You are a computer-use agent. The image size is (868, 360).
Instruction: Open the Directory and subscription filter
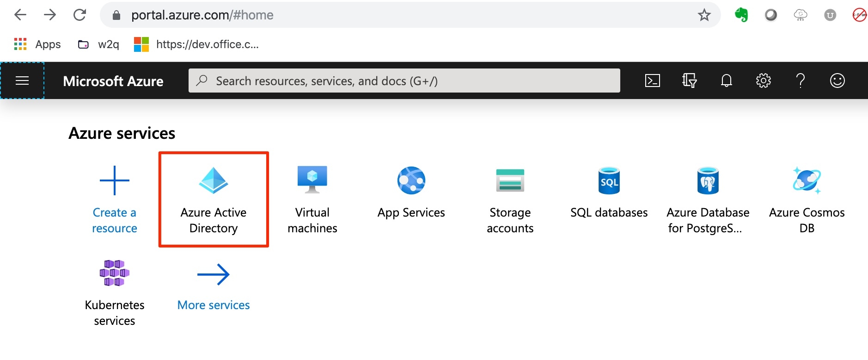tap(689, 81)
